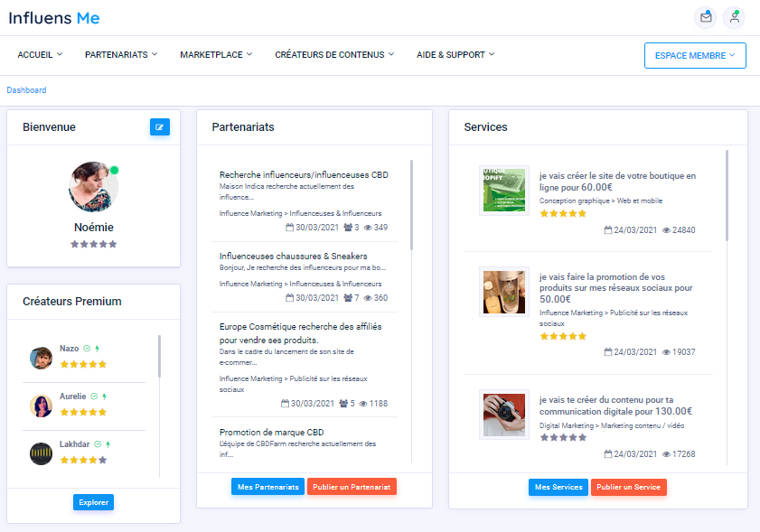Click participants icon on CBD influencer listing
The height and width of the screenshot is (532, 760).
point(347,228)
